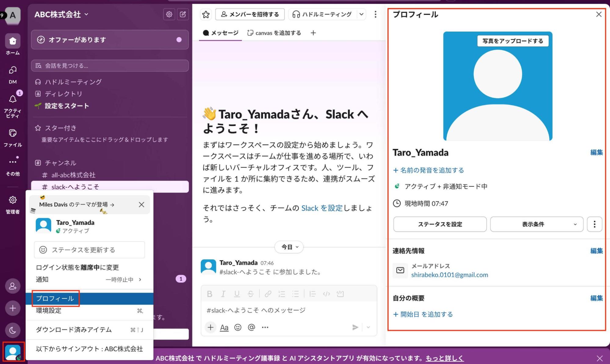This screenshot has height=364, width=610.
Task: Expand ABC株式会社 workspace name dropdown
Action: tap(61, 14)
